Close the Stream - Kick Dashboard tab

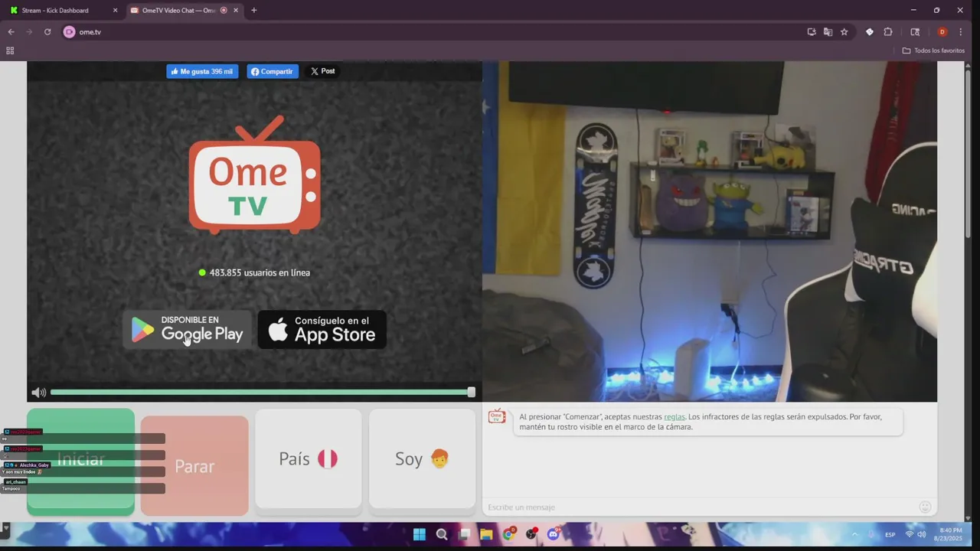pyautogui.click(x=115, y=11)
